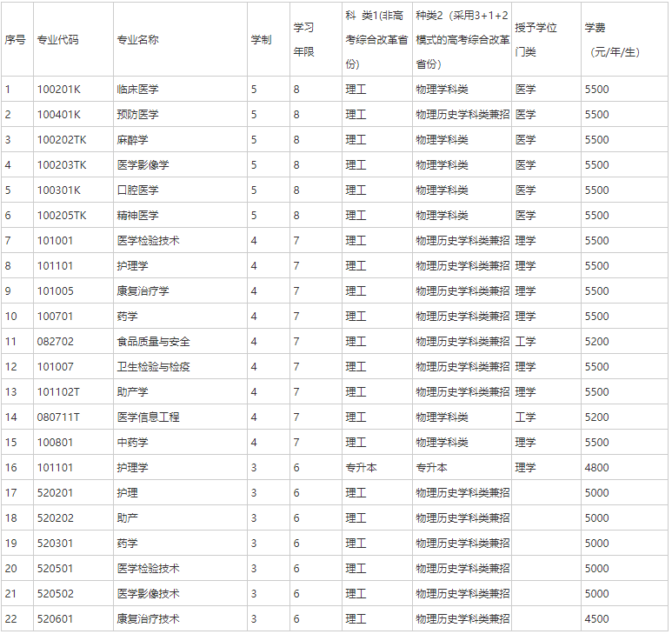Click major code 520601
This screenshot has width=672, height=634.
(55, 619)
